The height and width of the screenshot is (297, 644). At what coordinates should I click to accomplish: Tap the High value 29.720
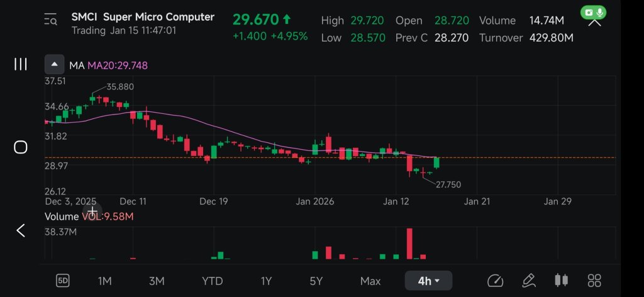(x=367, y=21)
